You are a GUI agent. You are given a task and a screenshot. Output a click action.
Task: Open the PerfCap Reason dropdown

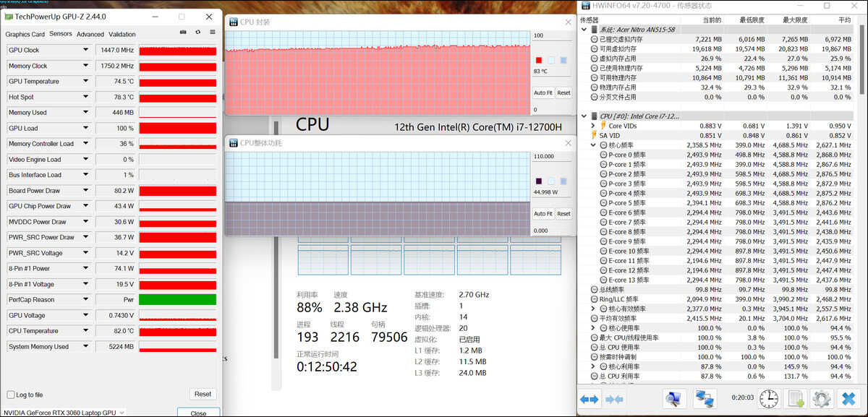(x=85, y=300)
